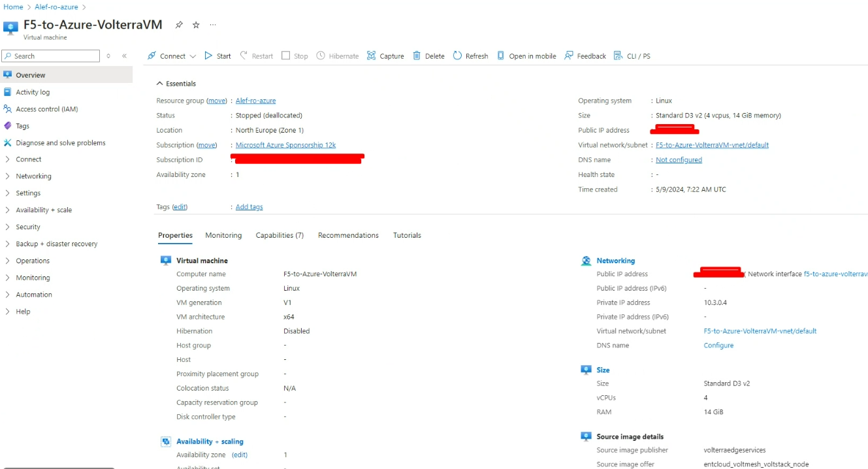Select the Properties tab
Viewport: 868px width, 469px height.
pos(175,236)
